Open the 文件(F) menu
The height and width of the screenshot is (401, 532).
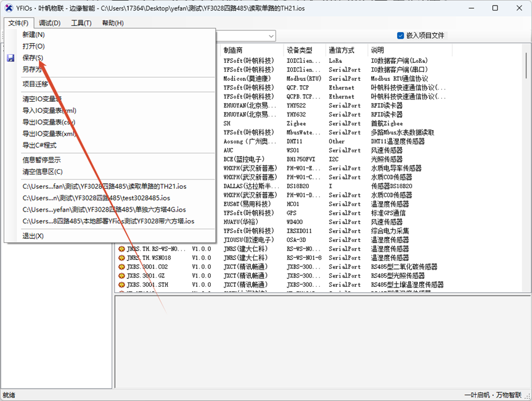18,23
